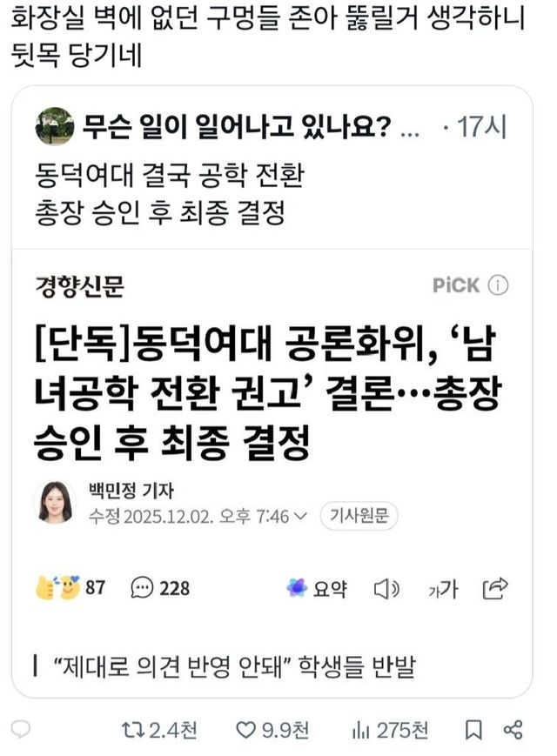Viewport: 557px width, 756px height.
Task: Click the reply speech bubble icon
Action: (20, 730)
